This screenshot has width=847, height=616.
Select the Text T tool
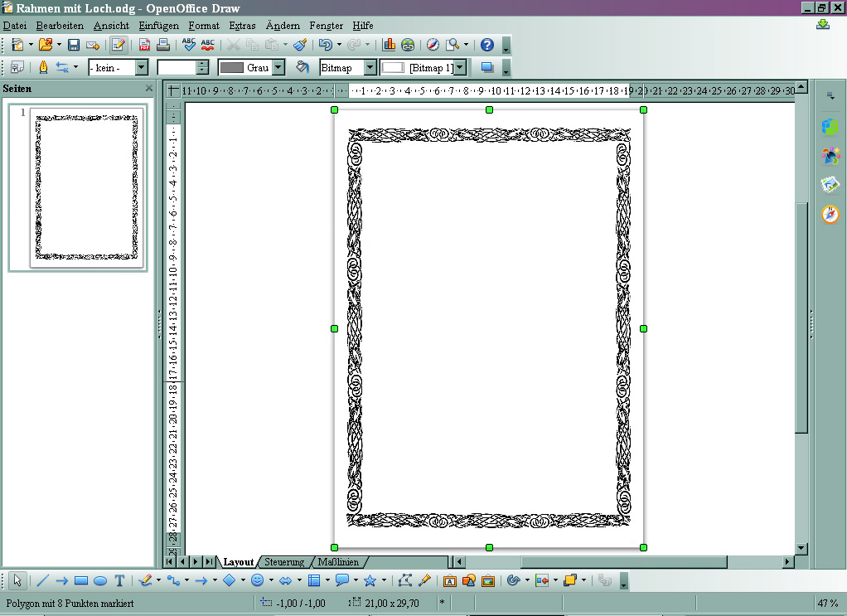[119, 580]
